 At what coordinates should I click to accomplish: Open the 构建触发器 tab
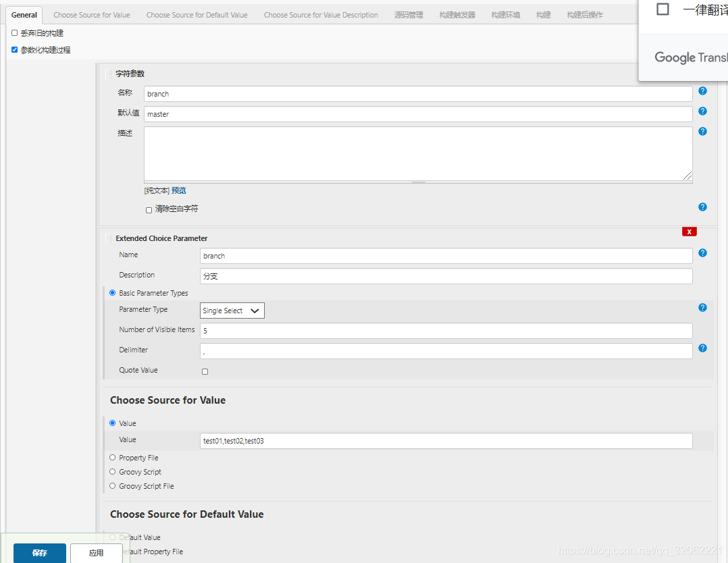pyautogui.click(x=457, y=14)
